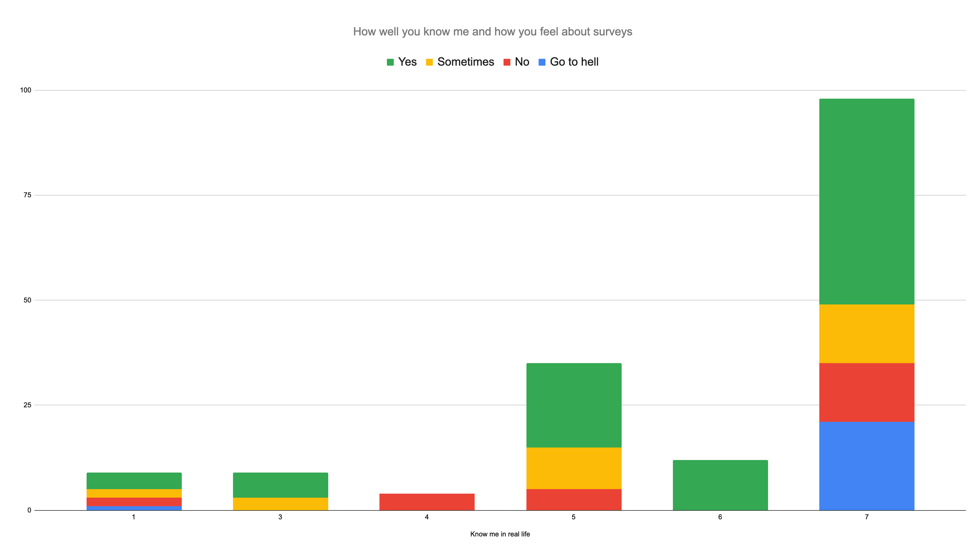
Task: Click the red No segment of bar 5
Action: pyautogui.click(x=574, y=500)
